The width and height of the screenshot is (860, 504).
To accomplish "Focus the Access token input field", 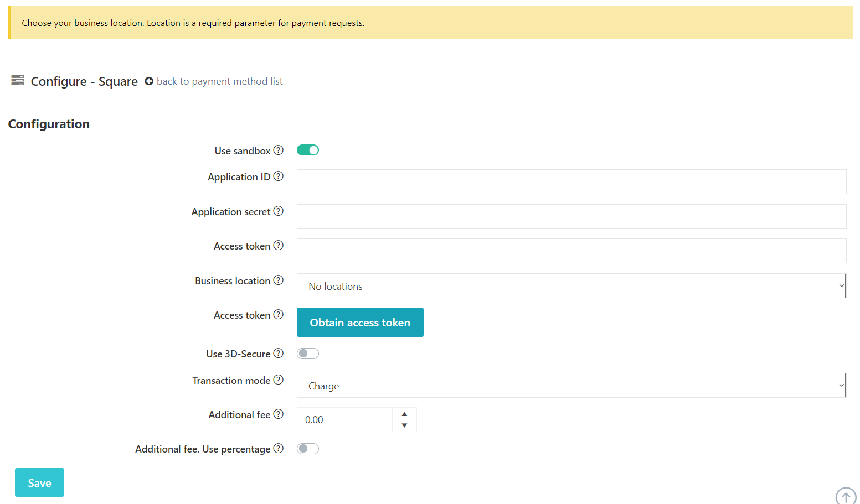I will 571,251.
